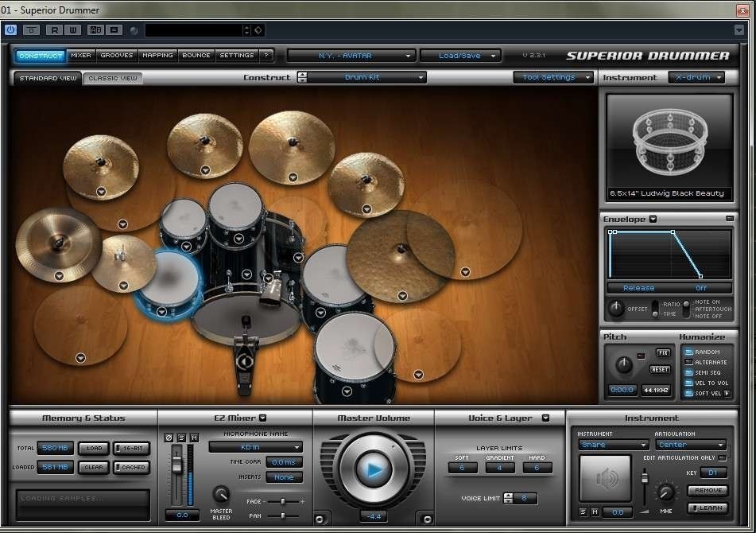Switch to the Grooves tab
The image size is (756, 533).
(x=117, y=56)
